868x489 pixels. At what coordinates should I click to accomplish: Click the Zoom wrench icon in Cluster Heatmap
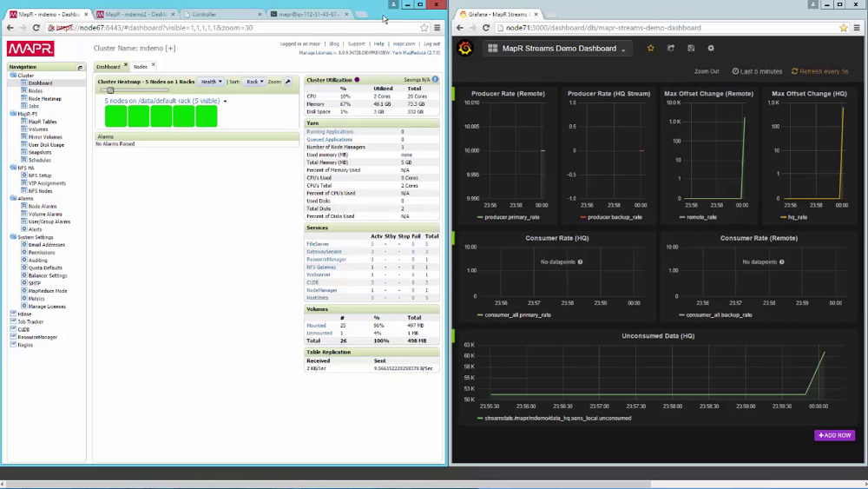point(288,82)
